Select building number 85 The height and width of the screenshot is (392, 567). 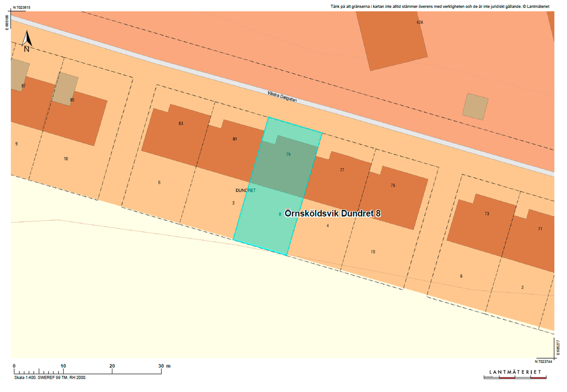tap(72, 100)
